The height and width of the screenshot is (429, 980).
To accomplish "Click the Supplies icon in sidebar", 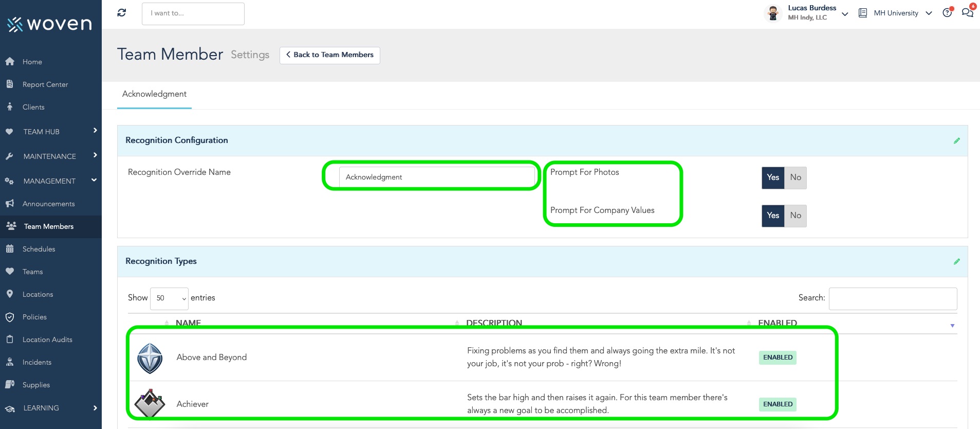I will [9, 385].
